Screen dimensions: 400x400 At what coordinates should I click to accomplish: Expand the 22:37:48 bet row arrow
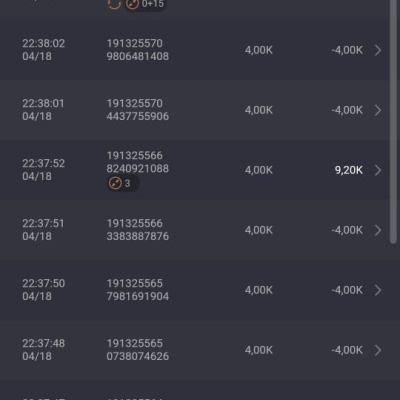tap(378, 350)
